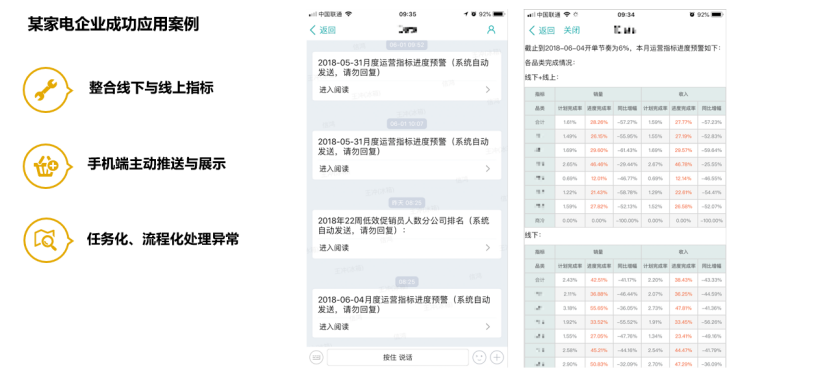Tap the red 55.65% cell in the second table
The height and width of the screenshot is (377, 829).
[x=598, y=308]
